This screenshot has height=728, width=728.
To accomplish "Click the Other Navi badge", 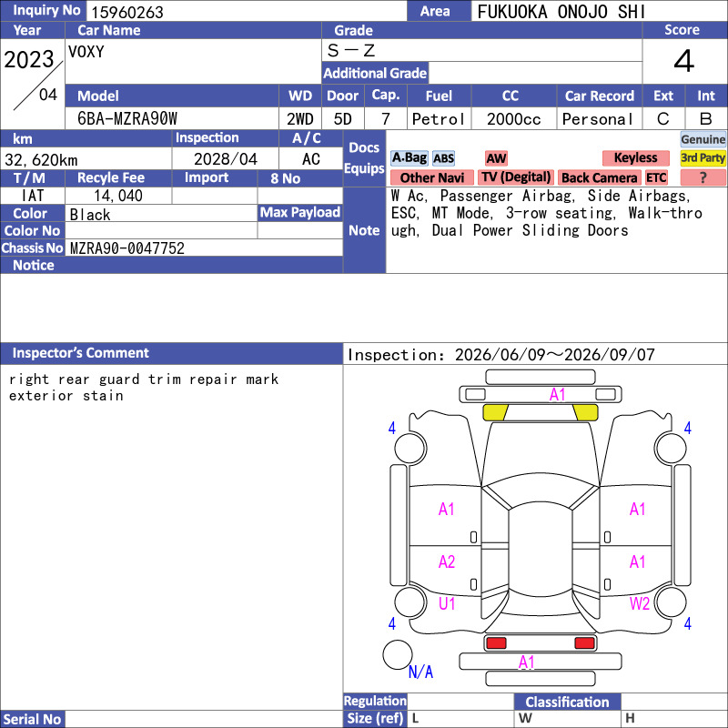I will click(431, 177).
